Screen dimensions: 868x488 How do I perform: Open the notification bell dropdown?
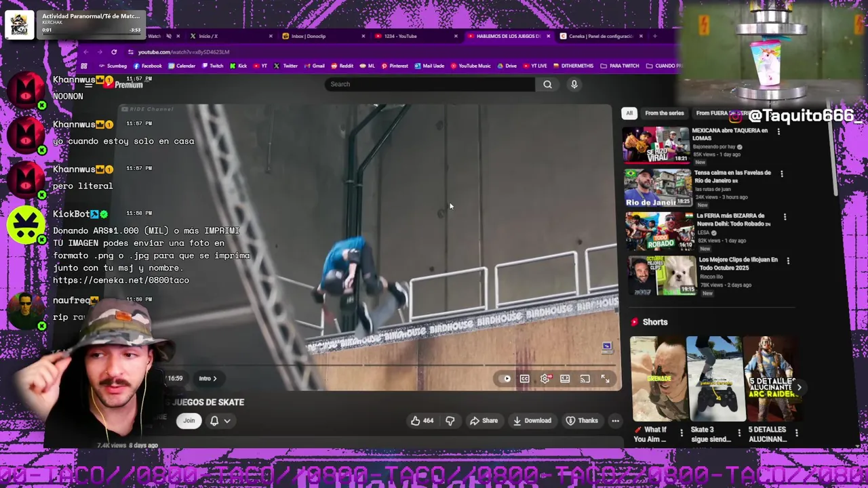[x=220, y=420]
